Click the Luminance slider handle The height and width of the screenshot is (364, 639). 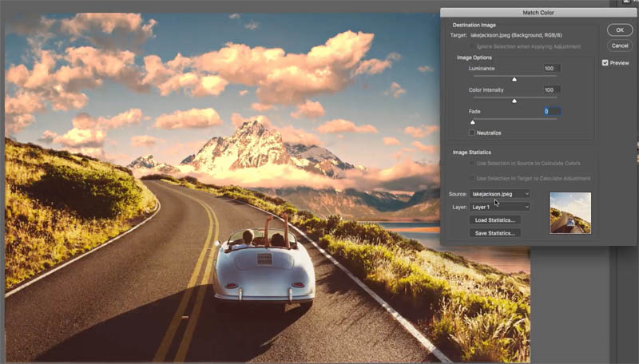tap(514, 79)
